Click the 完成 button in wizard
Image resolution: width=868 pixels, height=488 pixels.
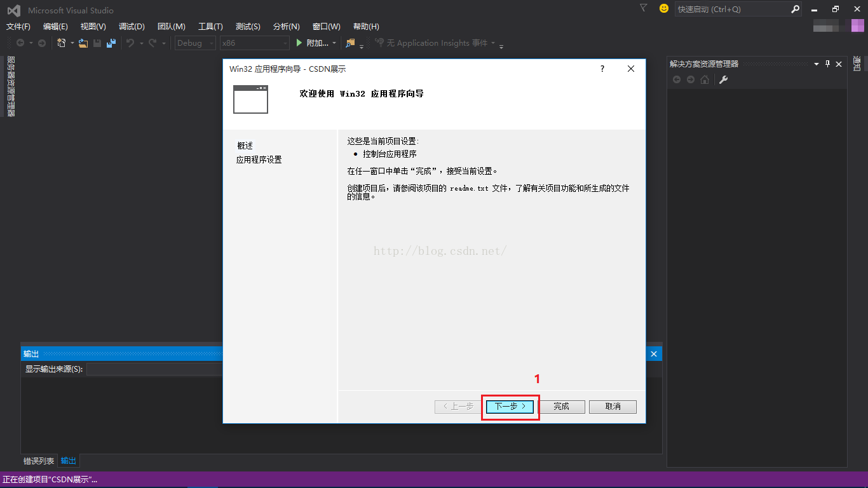[x=561, y=407]
